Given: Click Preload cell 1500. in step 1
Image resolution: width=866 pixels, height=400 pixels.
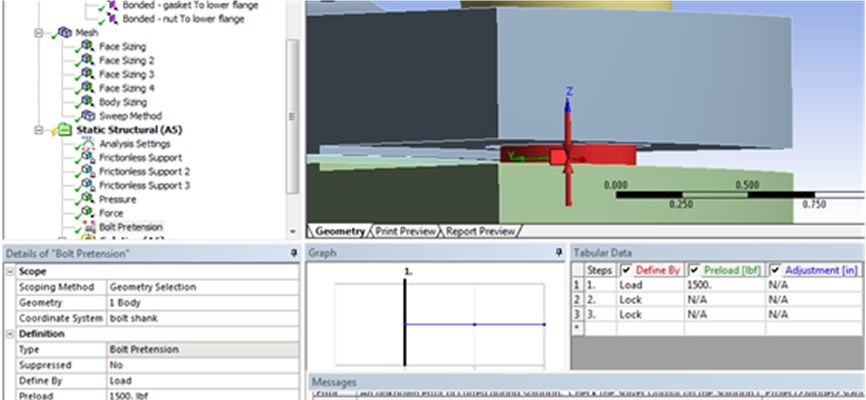Looking at the screenshot, I should pyautogui.click(x=725, y=285).
